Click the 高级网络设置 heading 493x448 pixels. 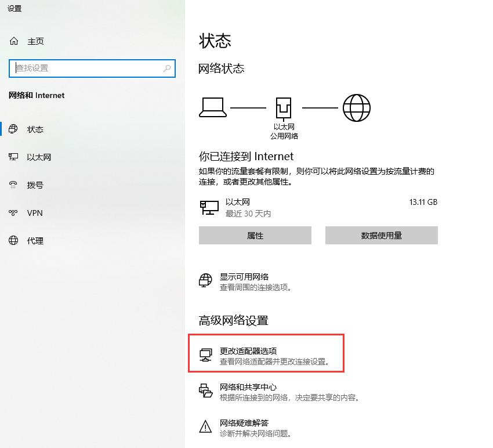233,320
